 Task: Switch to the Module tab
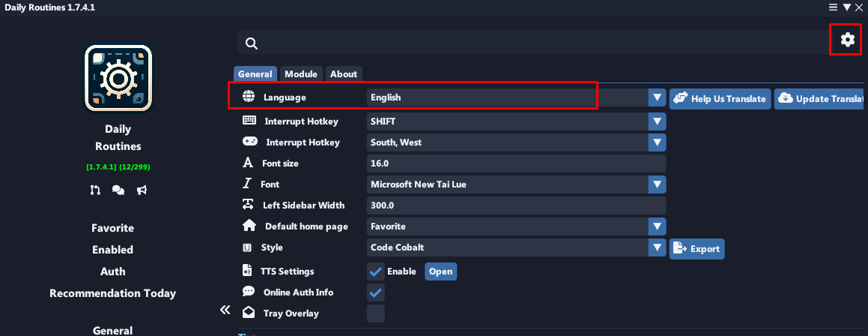pyautogui.click(x=301, y=74)
